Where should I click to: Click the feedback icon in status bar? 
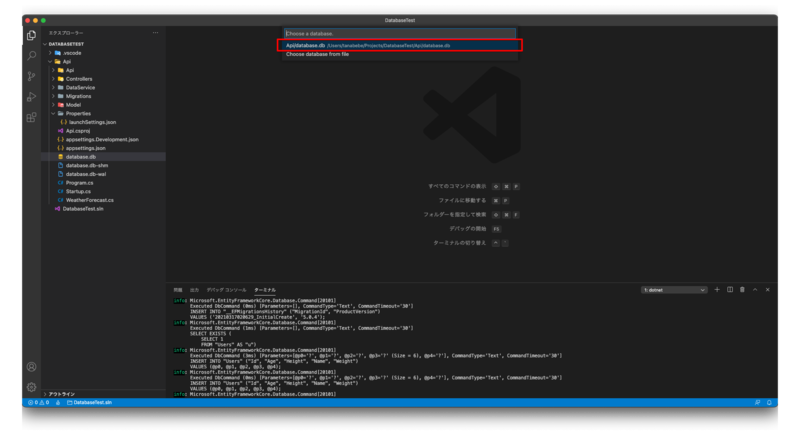point(758,402)
